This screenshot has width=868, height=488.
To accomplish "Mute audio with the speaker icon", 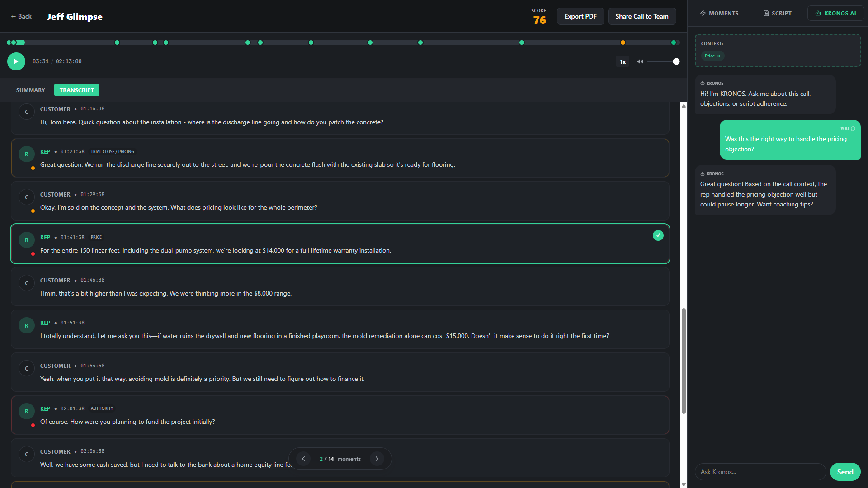I will (x=640, y=61).
